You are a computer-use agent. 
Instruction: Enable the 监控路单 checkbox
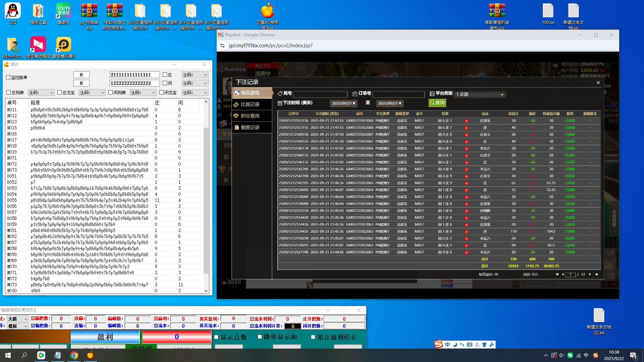tap(8, 77)
